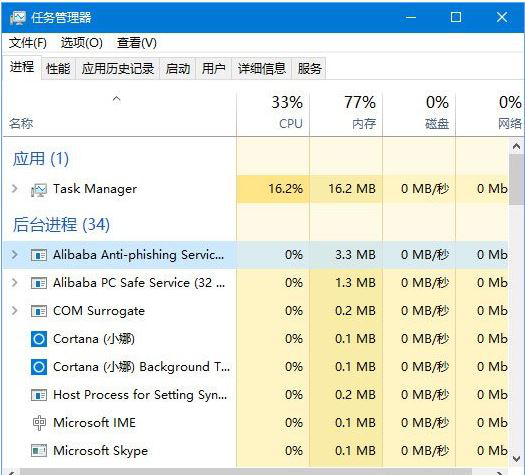Click the Alibaba Anti-phishing Service icon
This screenshot has width=525, height=475.
coord(39,255)
